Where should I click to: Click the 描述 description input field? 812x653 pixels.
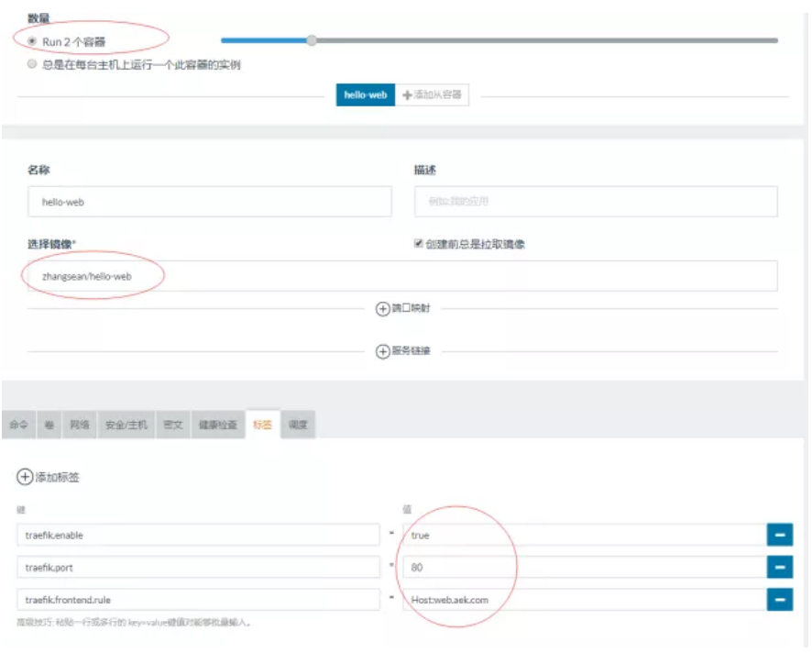[x=596, y=202]
